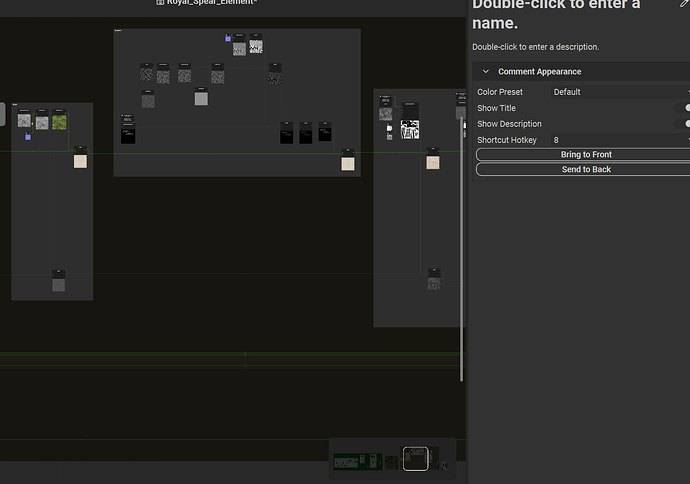The image size is (690, 484).
Task: Select the purple node atop the center frame
Action: pyautogui.click(x=228, y=38)
